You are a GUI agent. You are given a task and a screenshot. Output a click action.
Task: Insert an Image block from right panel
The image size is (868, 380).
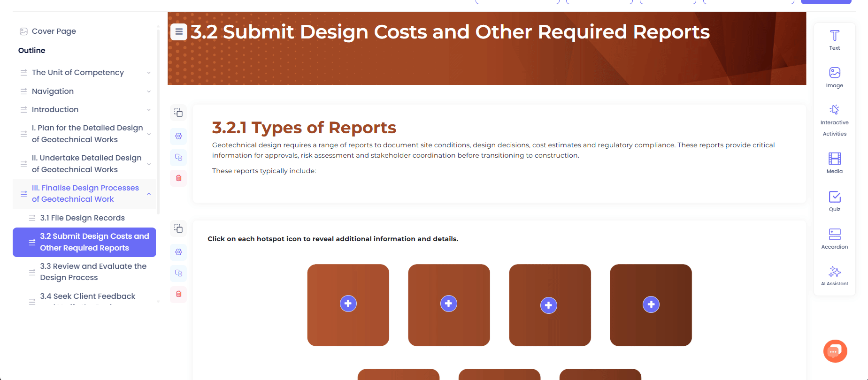click(834, 77)
